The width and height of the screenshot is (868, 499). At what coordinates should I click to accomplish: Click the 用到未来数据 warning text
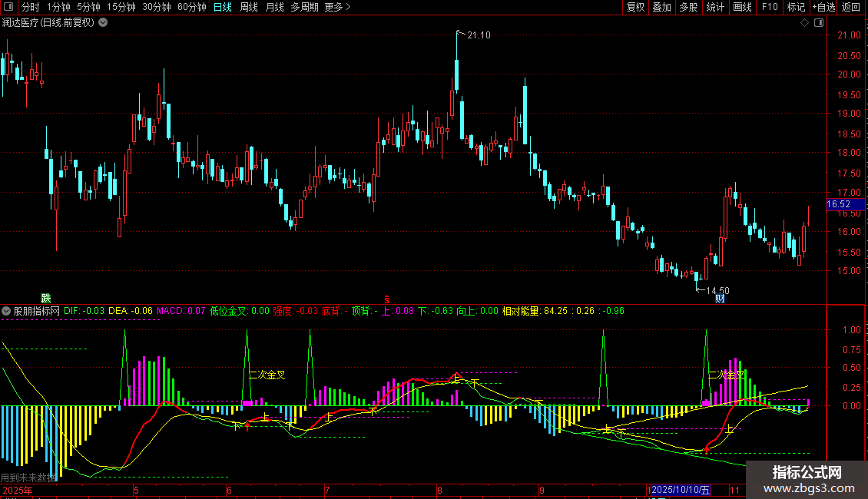[28, 478]
